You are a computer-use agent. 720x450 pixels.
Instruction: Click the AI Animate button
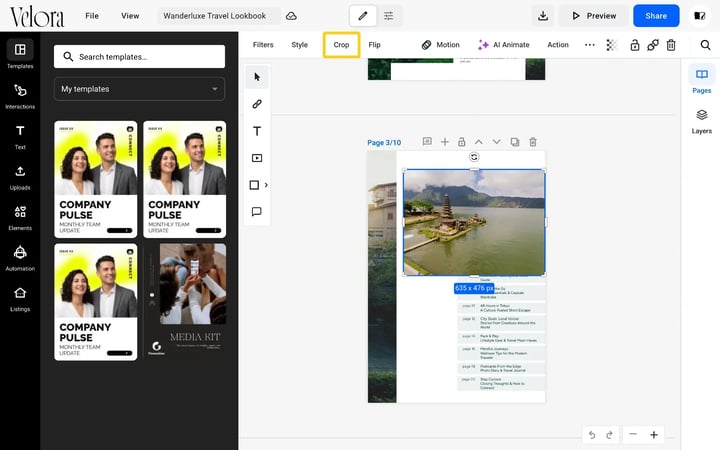coord(504,45)
